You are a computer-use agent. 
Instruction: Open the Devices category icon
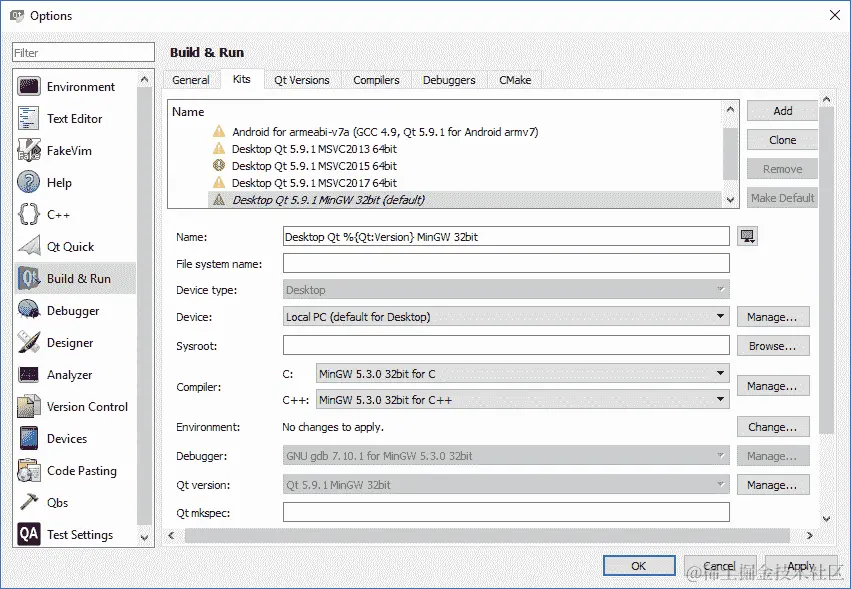pyautogui.click(x=28, y=439)
